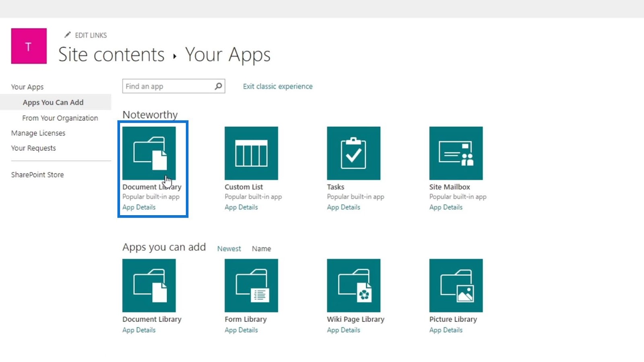Click the Form Library title text
The width and height of the screenshot is (644, 362).
point(246,319)
